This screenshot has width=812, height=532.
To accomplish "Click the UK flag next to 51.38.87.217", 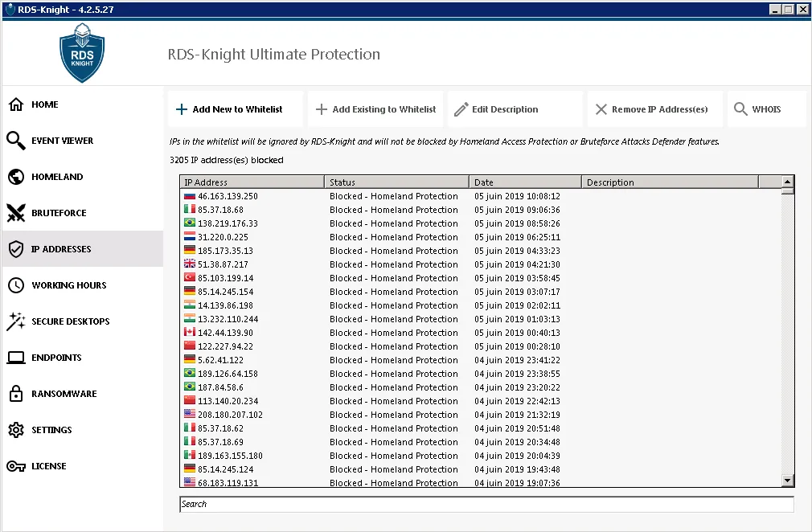I will [x=190, y=264].
